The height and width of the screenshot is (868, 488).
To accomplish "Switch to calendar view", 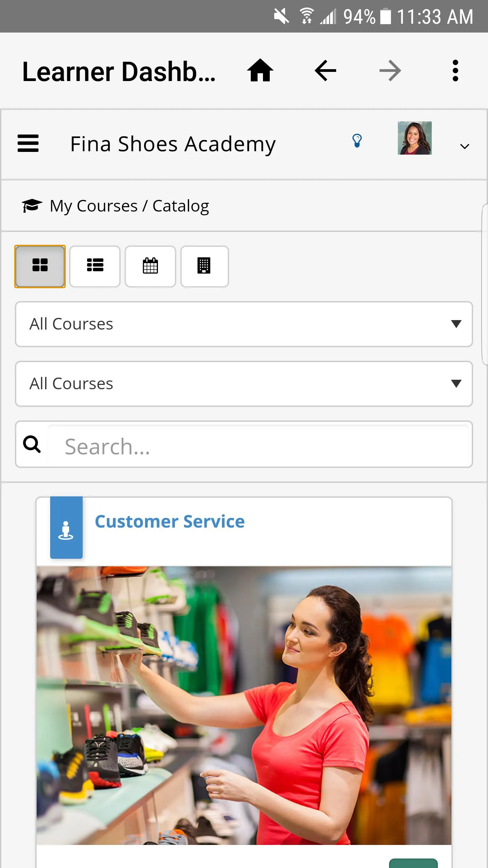I will 150,267.
